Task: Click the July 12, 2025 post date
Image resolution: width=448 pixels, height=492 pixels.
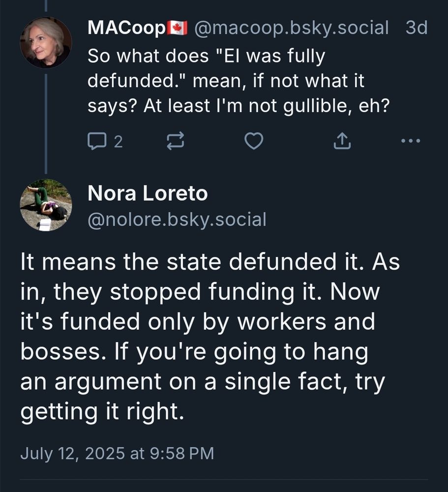Action: click(117, 453)
